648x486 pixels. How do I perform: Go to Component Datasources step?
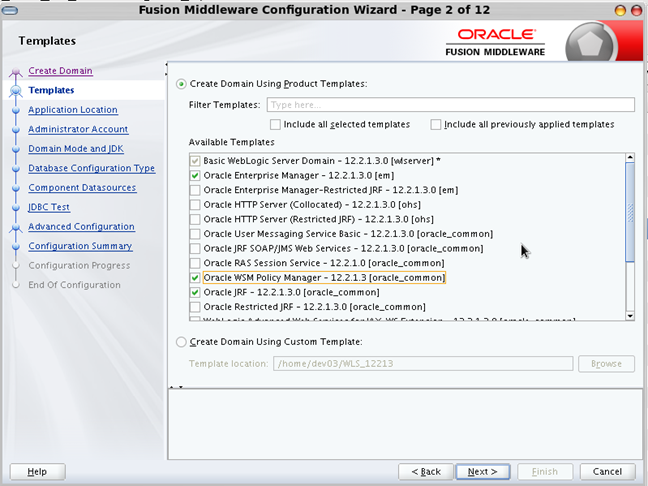pos(82,187)
